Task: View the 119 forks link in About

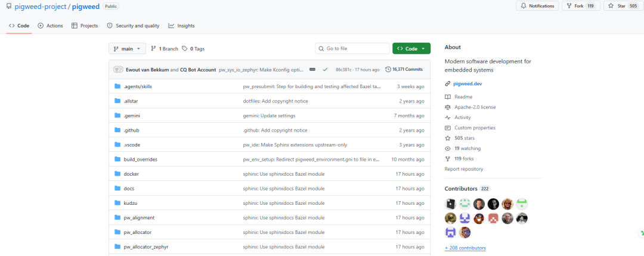Action: pos(464,159)
